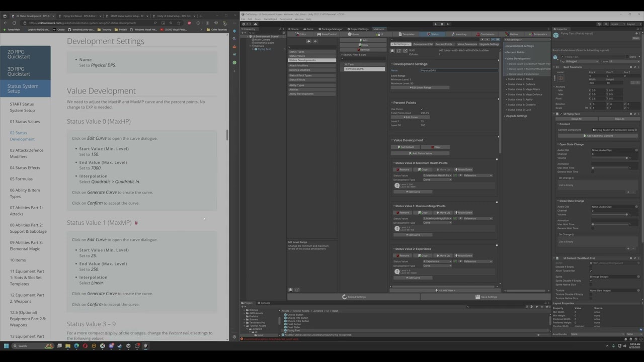This screenshot has height=362, width=644.
Task: Open the Editor section in Makinom
Action: [301, 34]
